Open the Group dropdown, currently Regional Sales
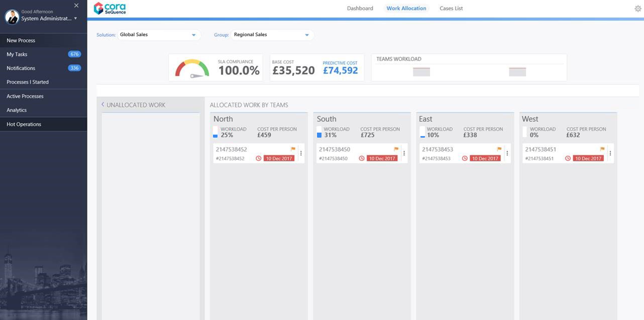644x320 pixels. [272, 35]
